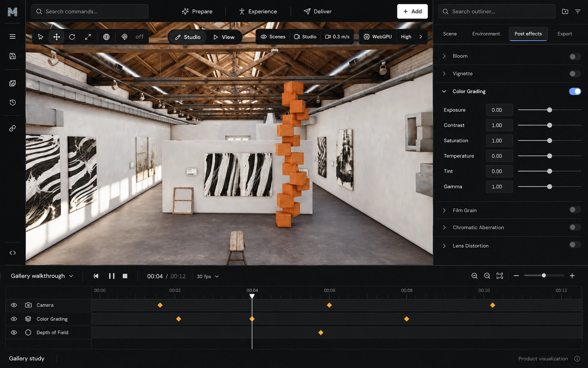Click the 0.3 m/s camera speed button
Image resolution: width=588 pixels, height=368 pixels.
click(x=337, y=37)
